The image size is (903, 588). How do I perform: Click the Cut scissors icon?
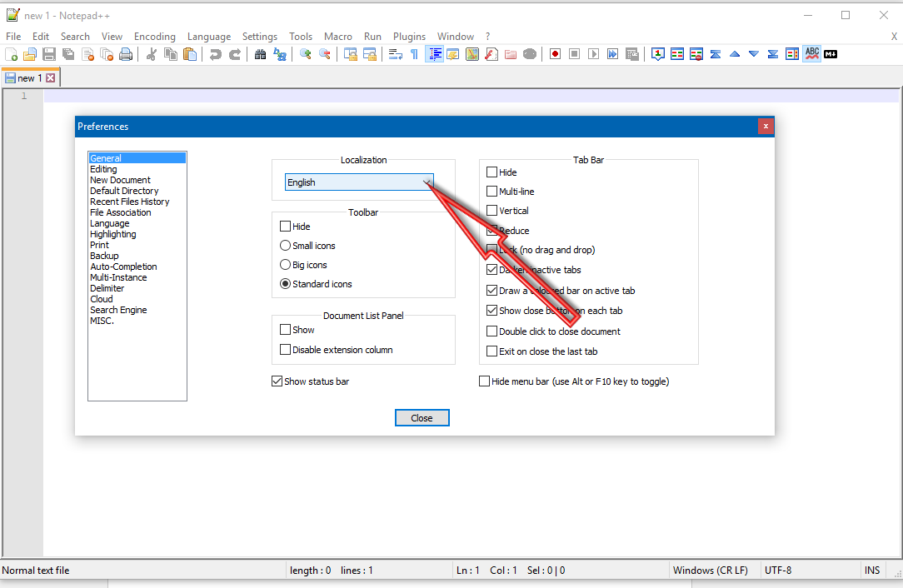(x=152, y=54)
